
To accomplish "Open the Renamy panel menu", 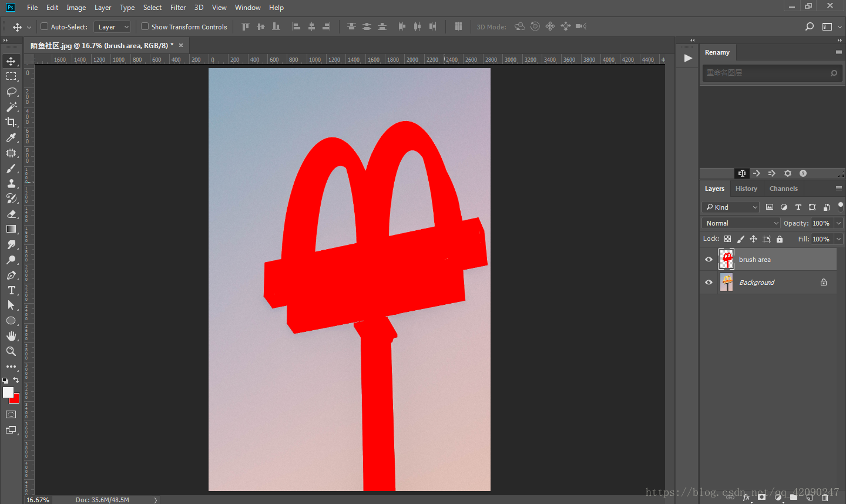I will coord(839,52).
